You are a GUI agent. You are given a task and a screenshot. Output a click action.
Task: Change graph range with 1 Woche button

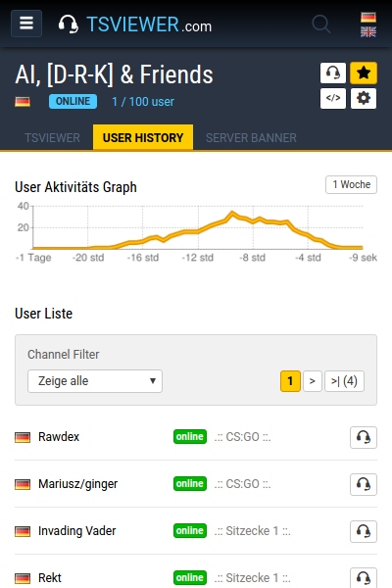tap(351, 184)
